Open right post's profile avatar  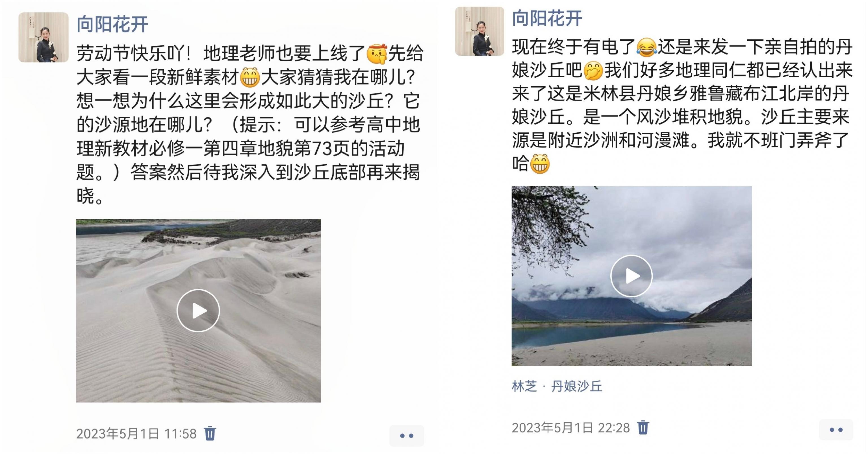(x=479, y=31)
